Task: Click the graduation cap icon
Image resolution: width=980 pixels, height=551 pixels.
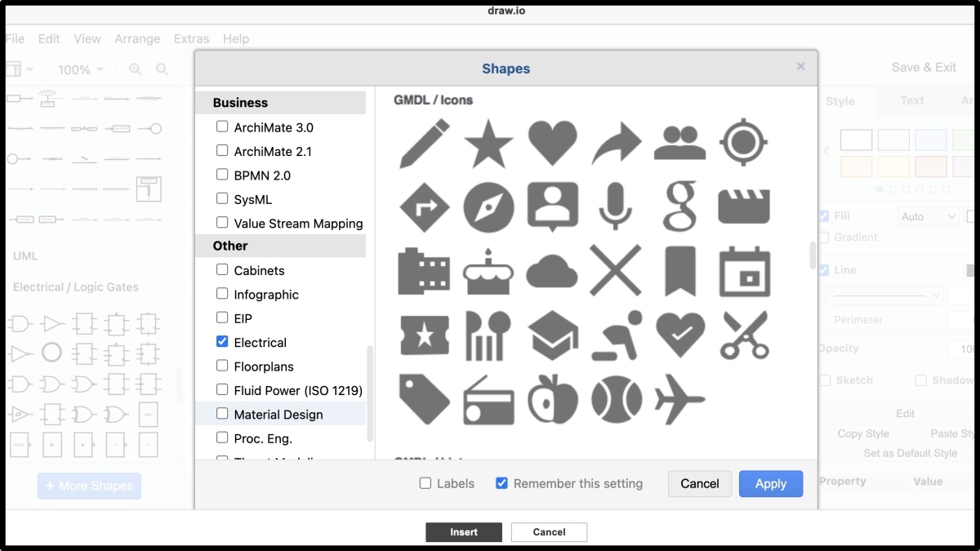Action: pyautogui.click(x=553, y=335)
